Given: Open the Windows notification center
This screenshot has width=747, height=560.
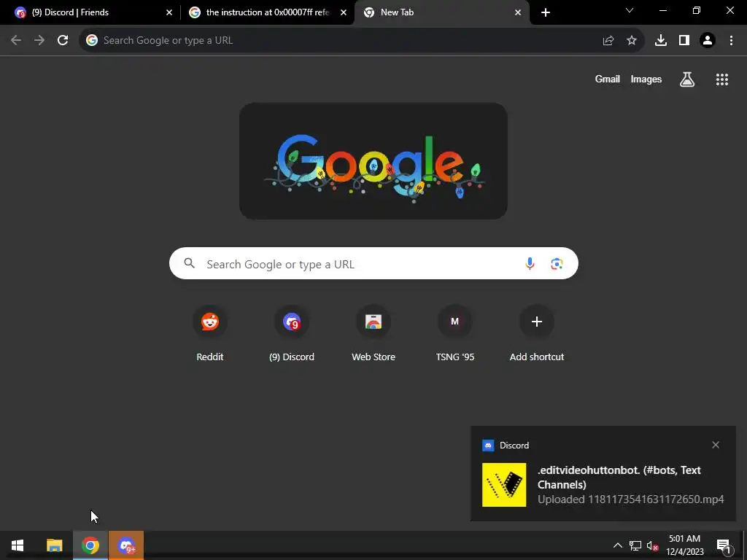Looking at the screenshot, I should [723, 545].
